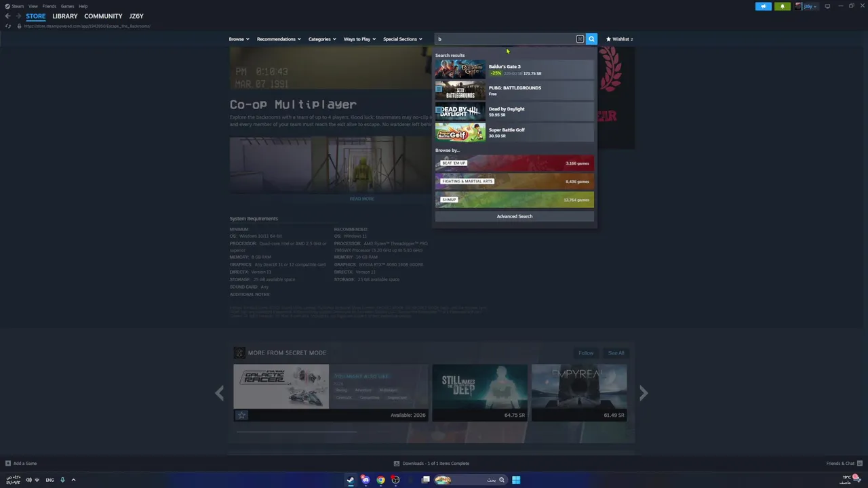The height and width of the screenshot is (488, 868).
Task: Open the green notifications bell
Action: [x=782, y=6]
